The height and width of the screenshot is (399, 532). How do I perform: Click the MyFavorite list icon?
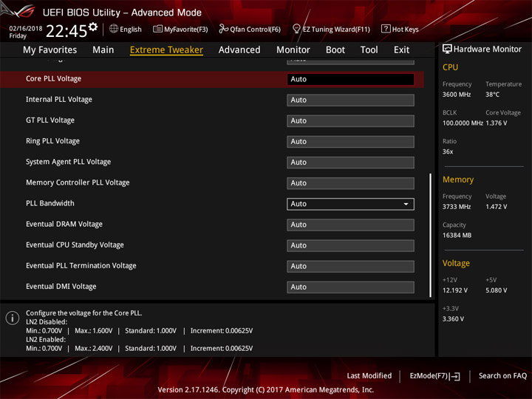coord(157,29)
